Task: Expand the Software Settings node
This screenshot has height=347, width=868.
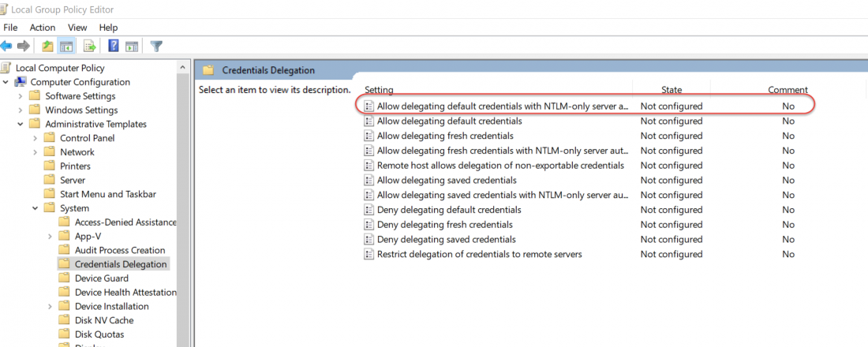Action: [x=21, y=96]
